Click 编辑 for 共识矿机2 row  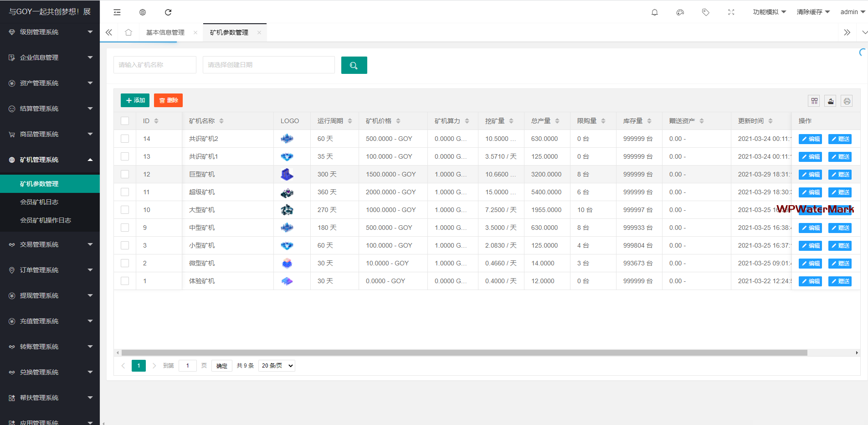pyautogui.click(x=810, y=139)
